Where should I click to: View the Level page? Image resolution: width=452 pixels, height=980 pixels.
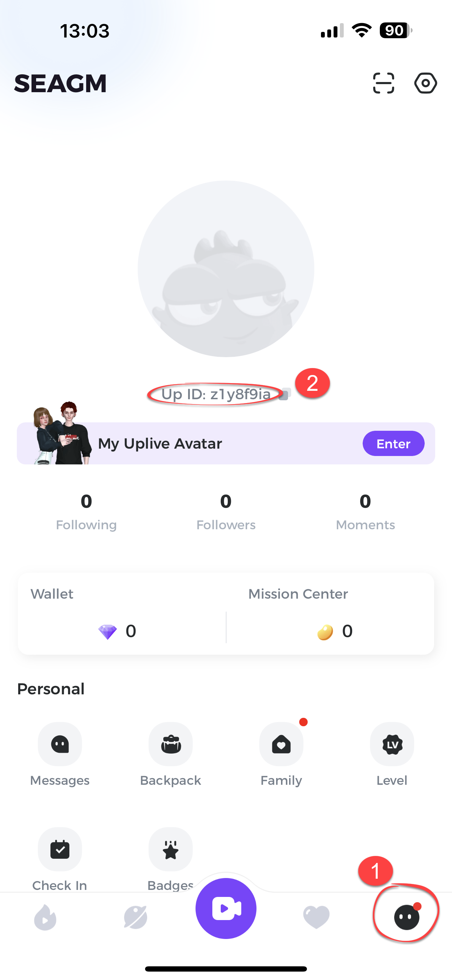click(x=392, y=744)
